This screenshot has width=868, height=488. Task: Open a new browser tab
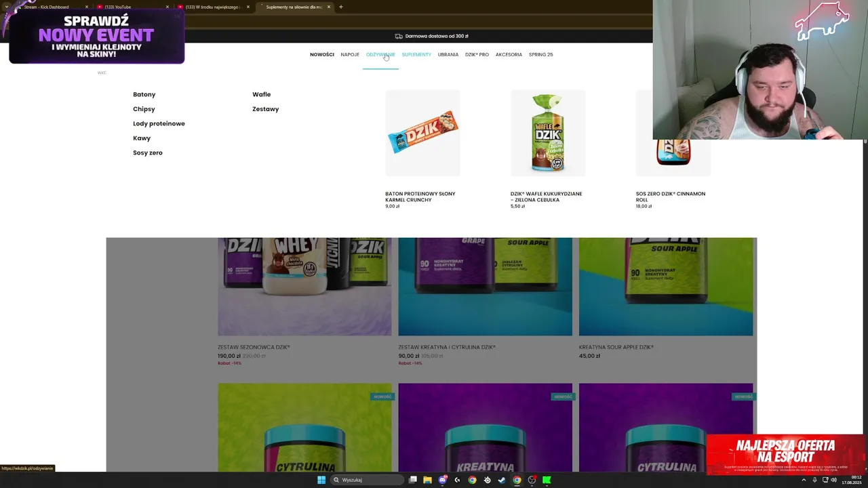point(340,7)
